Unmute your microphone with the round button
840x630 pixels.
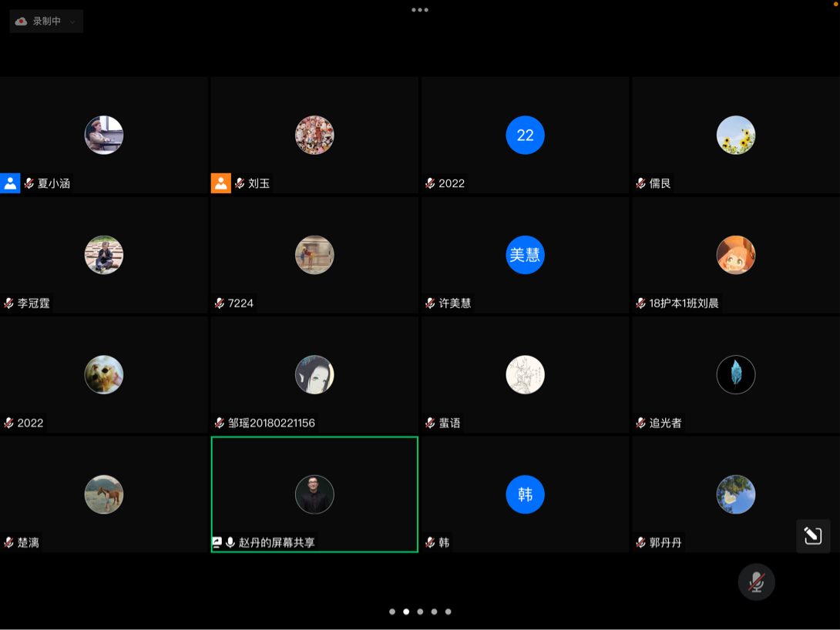[756, 582]
